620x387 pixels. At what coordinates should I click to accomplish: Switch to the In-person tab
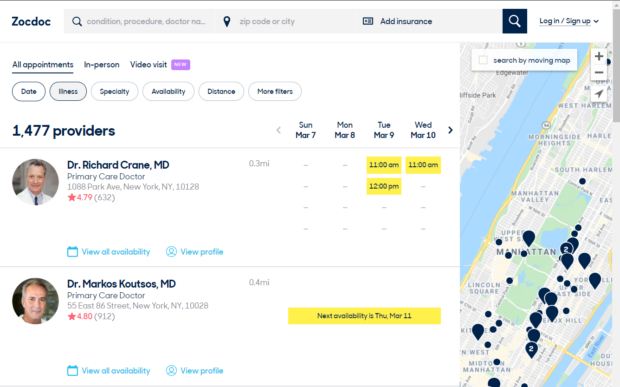point(101,64)
